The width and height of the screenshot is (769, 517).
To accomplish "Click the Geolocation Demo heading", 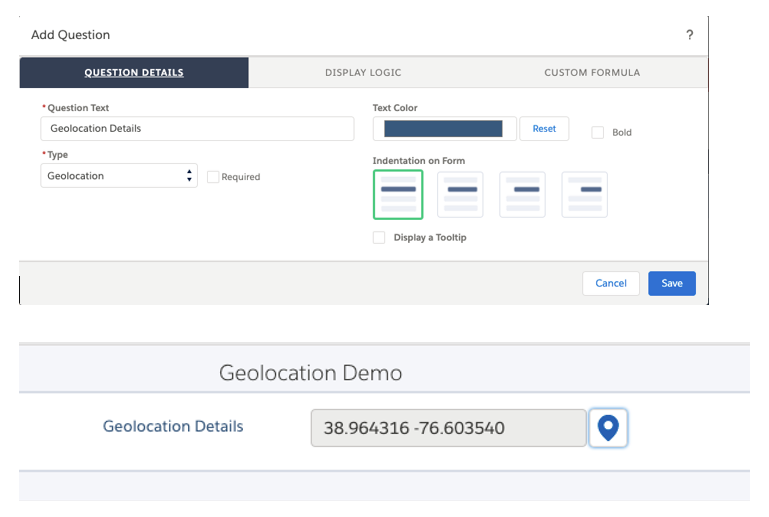I will coord(310,373).
